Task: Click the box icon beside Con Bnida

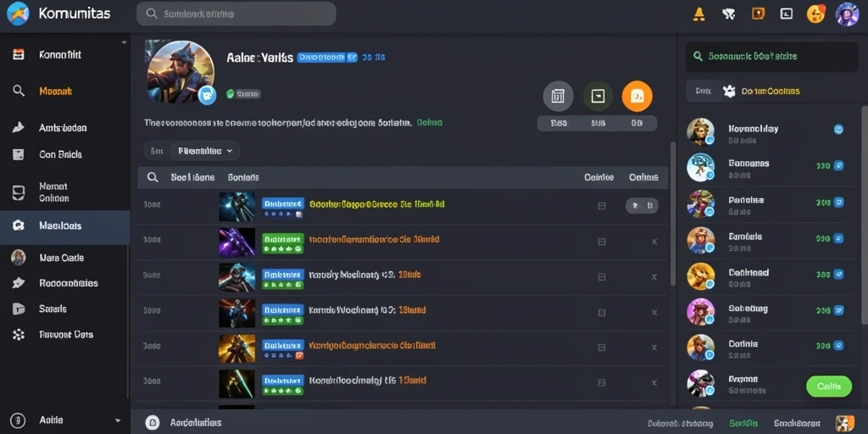Action: pyautogui.click(x=19, y=154)
